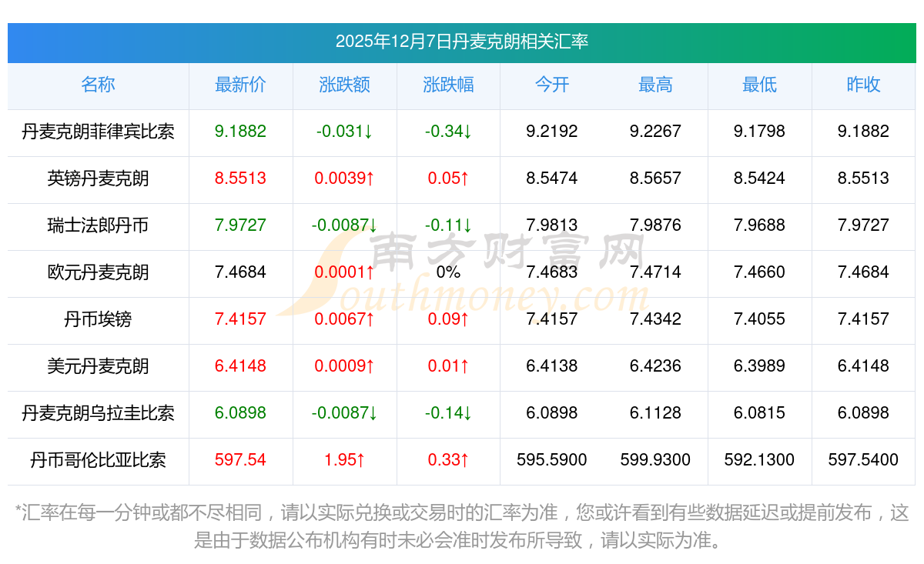Click the change amount 0.0039↑
This screenshot has height=564, width=924.
(x=344, y=179)
